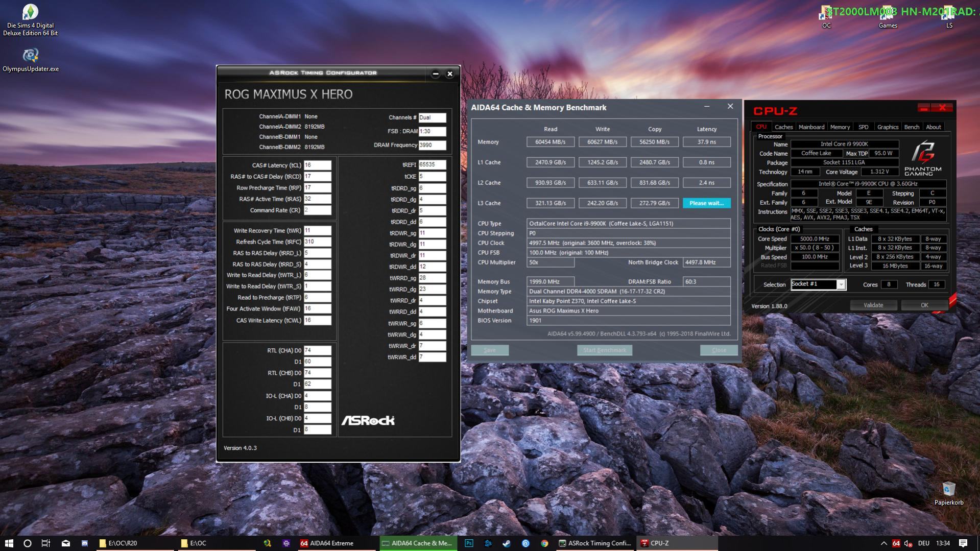Click the 13:34 taskbar clock

click(943, 543)
